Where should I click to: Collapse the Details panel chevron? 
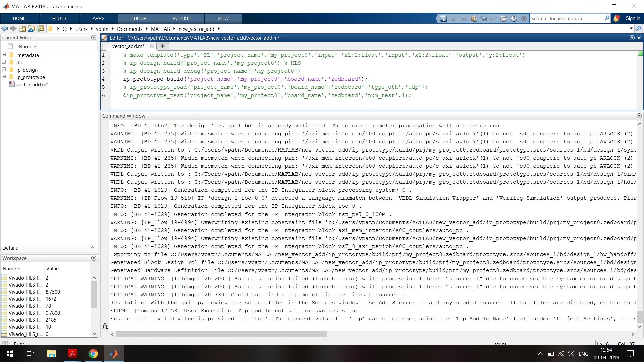[x=92, y=248]
